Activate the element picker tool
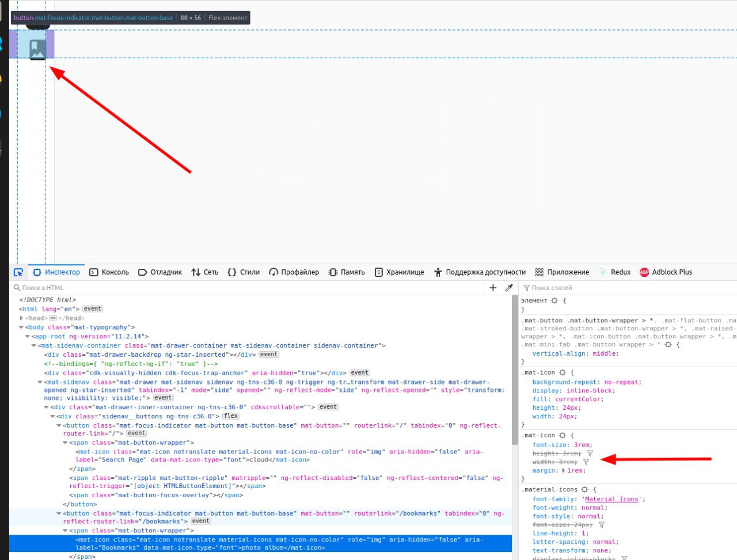 (x=18, y=272)
